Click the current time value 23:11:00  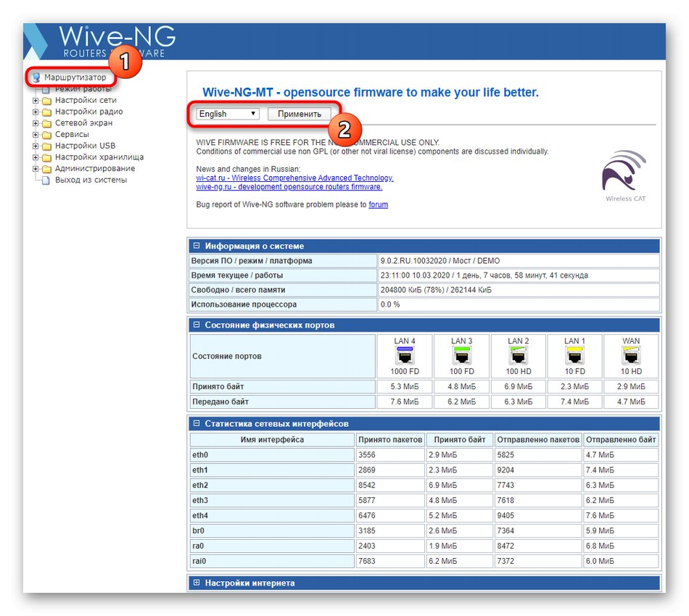tap(395, 275)
